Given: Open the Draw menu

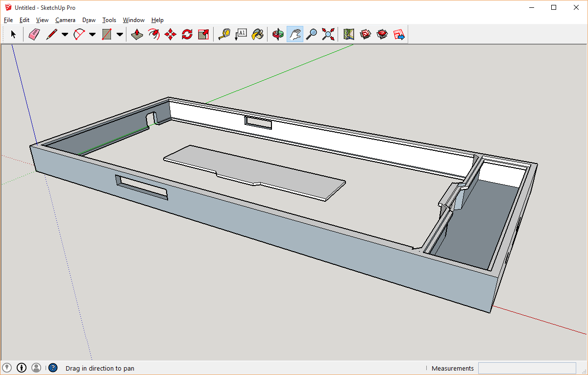Looking at the screenshot, I should (x=89, y=20).
